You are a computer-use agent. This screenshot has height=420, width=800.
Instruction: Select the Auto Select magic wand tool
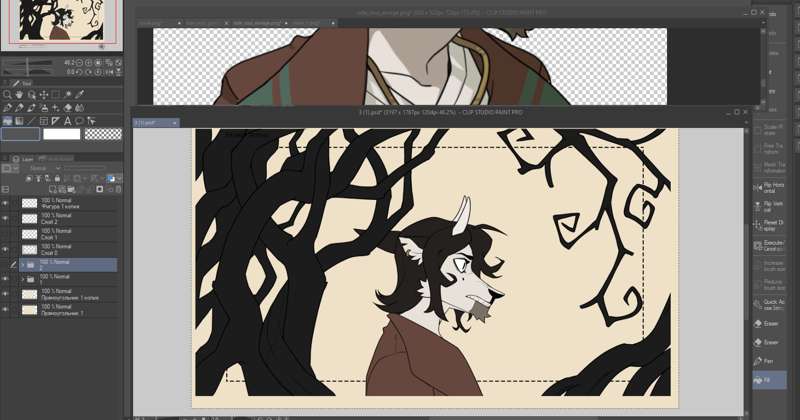pos(68,94)
